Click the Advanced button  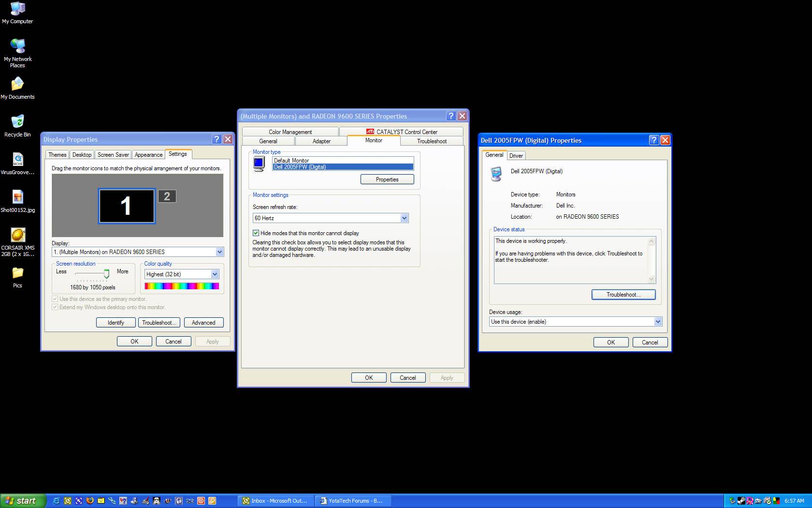(203, 323)
